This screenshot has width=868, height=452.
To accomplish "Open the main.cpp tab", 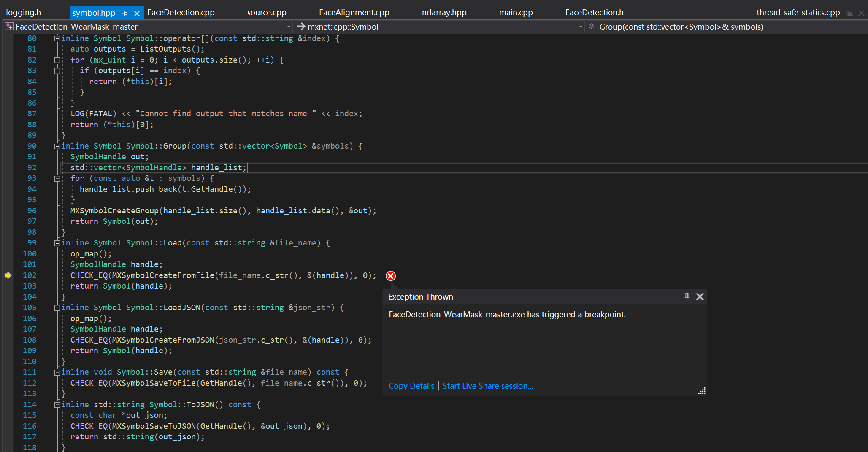I will pyautogui.click(x=516, y=13).
